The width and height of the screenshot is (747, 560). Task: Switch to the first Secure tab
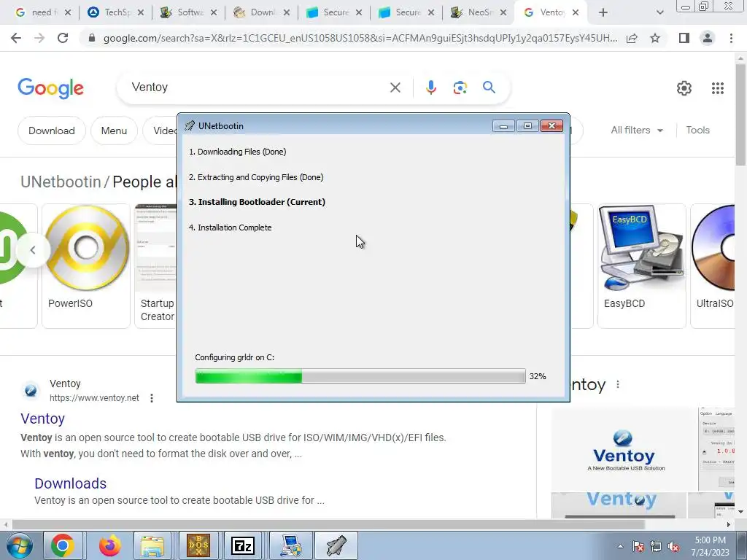coord(335,12)
